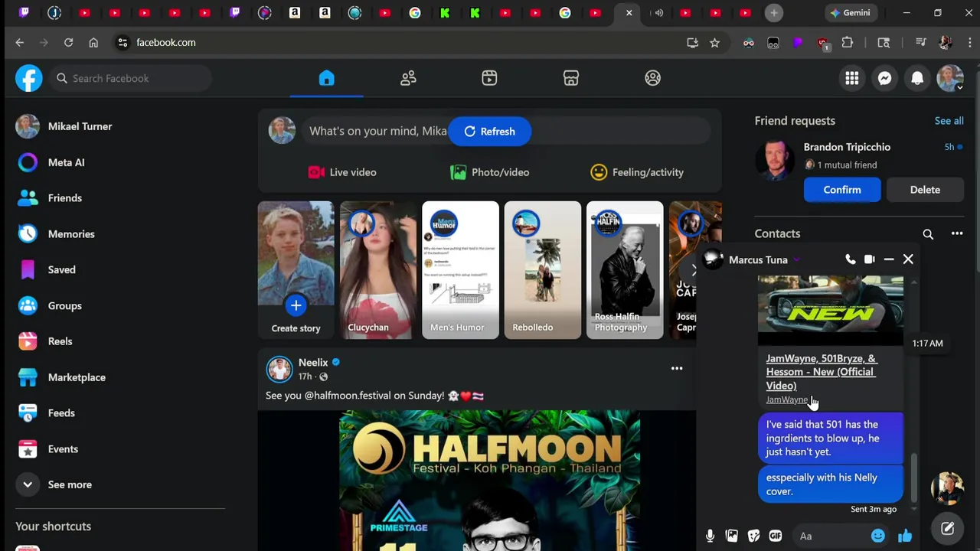Image resolution: width=980 pixels, height=551 pixels.
Task: Select the Home tab in Facebook header
Action: coord(327,78)
